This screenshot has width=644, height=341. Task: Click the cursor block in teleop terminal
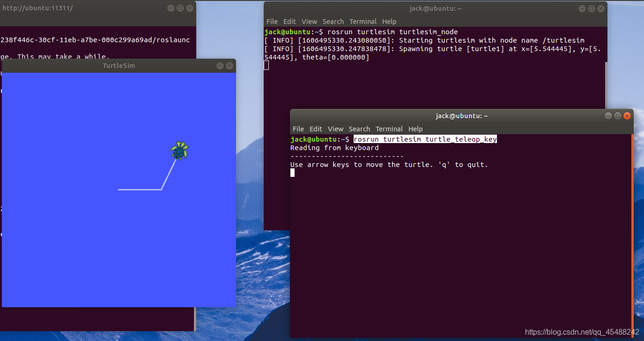point(293,173)
